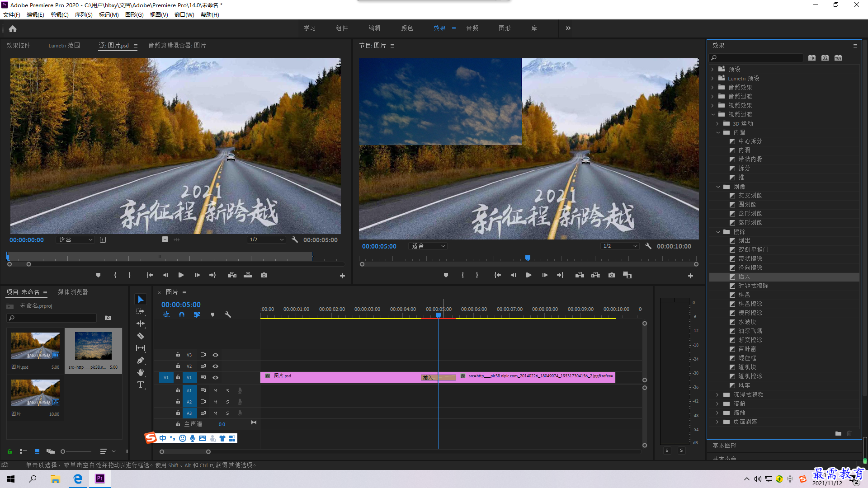Open the 效果控件 tab
The height and width of the screenshot is (488, 868).
point(18,45)
